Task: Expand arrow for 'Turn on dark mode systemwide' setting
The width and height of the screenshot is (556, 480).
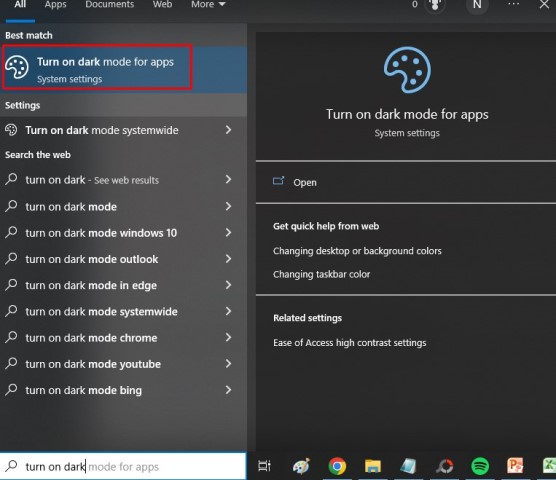Action: [229, 130]
